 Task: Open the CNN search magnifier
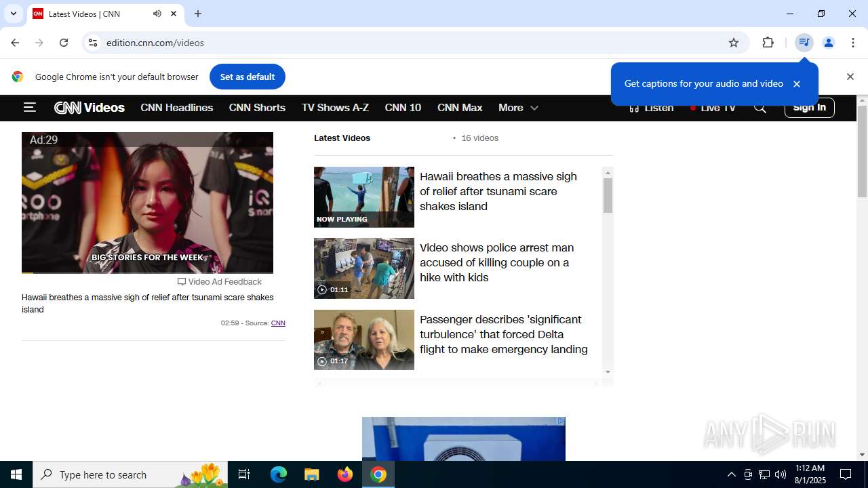click(760, 108)
